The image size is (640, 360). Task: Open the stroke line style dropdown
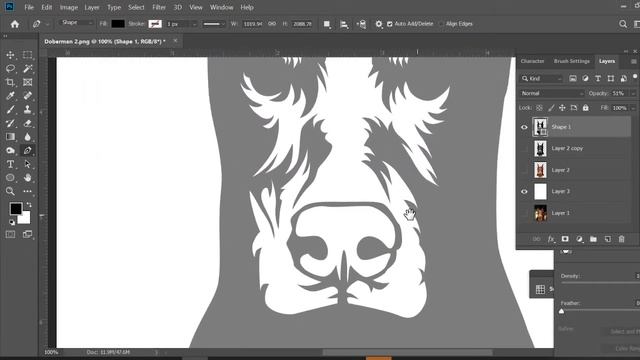(x=214, y=24)
